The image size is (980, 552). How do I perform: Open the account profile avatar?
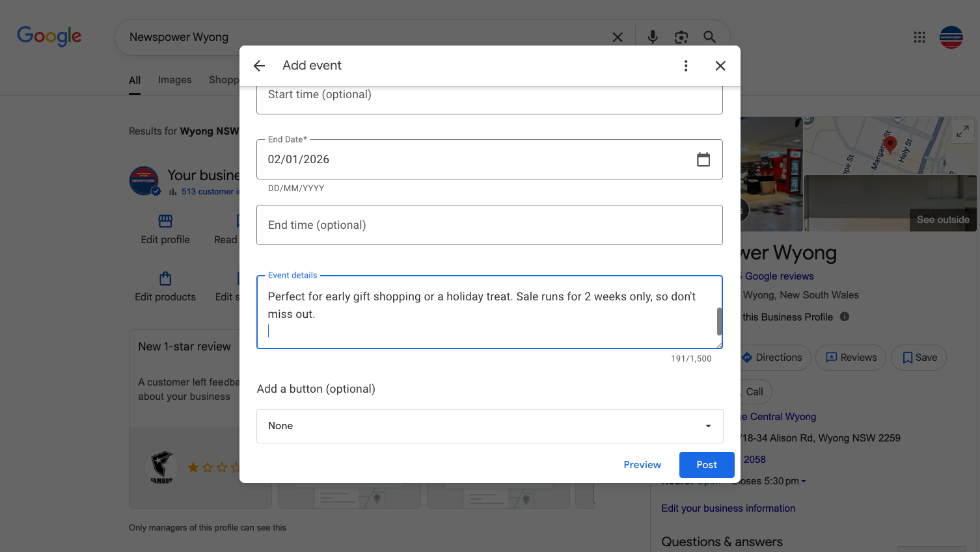[x=951, y=37]
